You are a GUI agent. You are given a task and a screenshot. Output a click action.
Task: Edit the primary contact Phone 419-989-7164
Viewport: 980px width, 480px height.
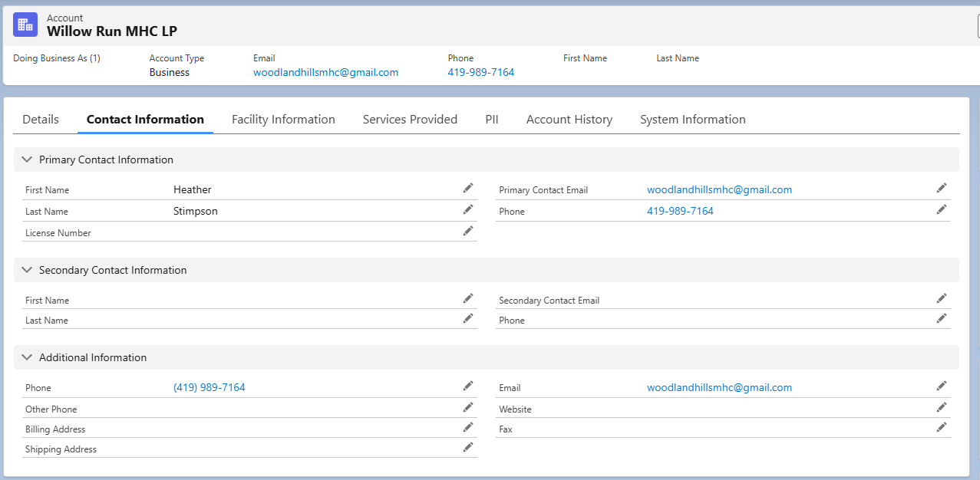coord(942,209)
